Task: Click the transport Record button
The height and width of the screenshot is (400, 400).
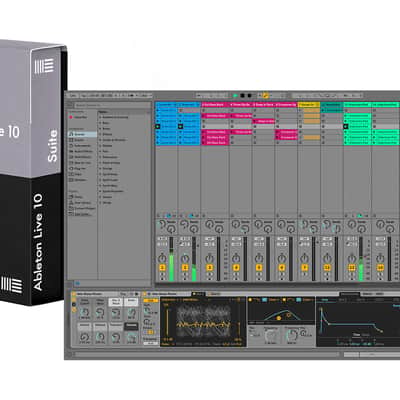Action: [x=249, y=96]
